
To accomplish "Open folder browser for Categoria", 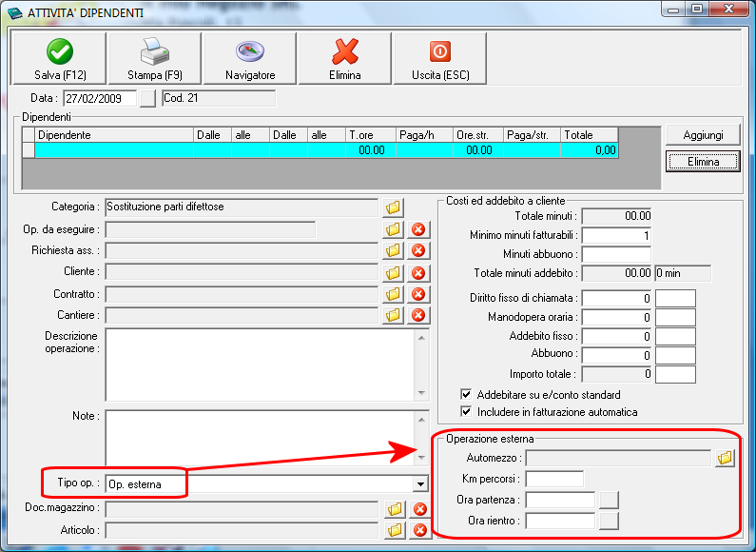I will click(x=393, y=207).
